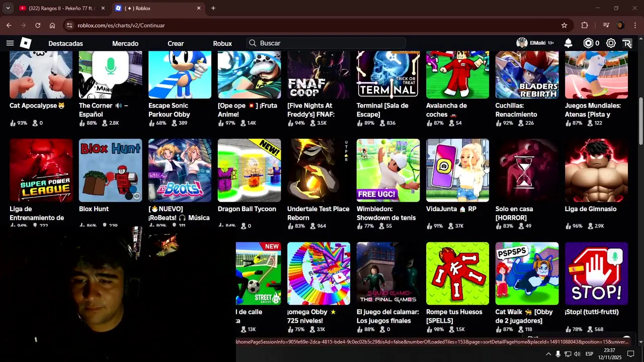This screenshot has width=644, height=362.
Task: Open the Juegos Mundiales Atenas title
Action: coord(593,110)
